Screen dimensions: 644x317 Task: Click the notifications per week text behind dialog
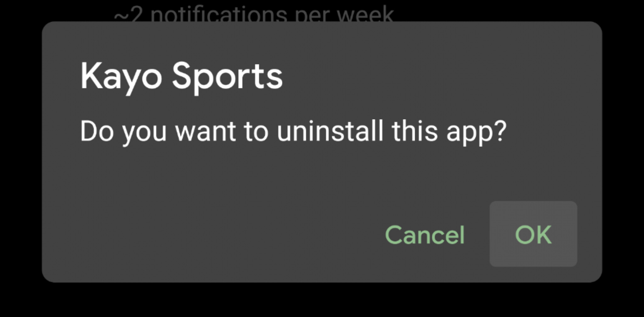[253, 13]
